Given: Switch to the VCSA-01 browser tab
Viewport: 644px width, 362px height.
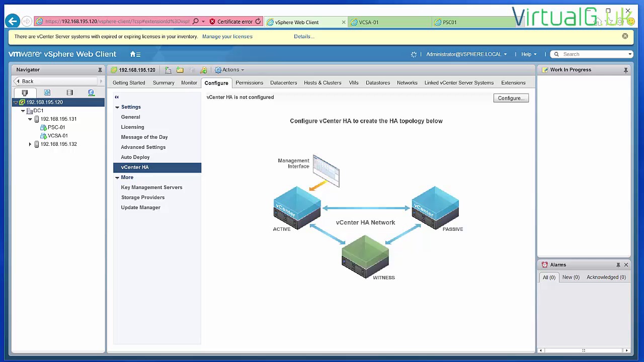Looking at the screenshot, I should 390,22.
